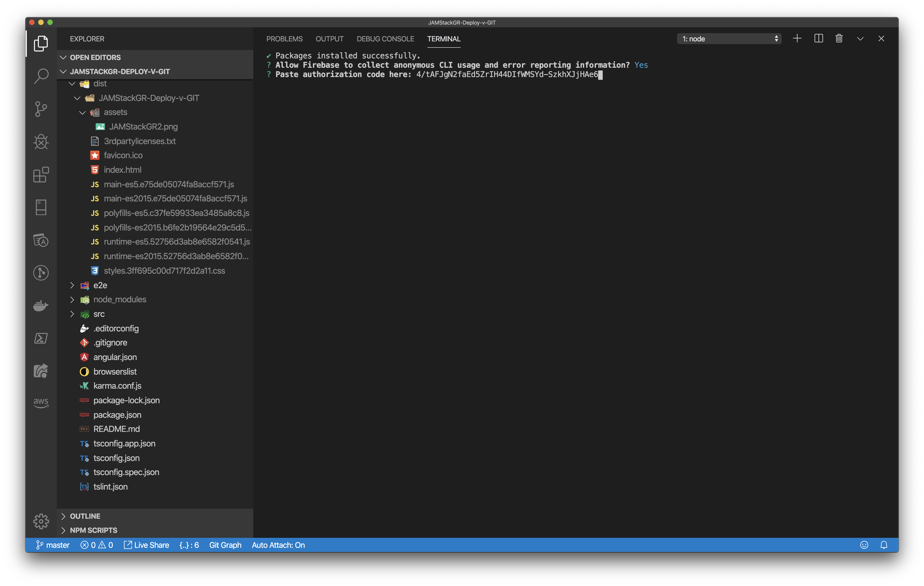The image size is (924, 586).
Task: Switch to the DEBUG CONSOLE tab
Action: (385, 39)
